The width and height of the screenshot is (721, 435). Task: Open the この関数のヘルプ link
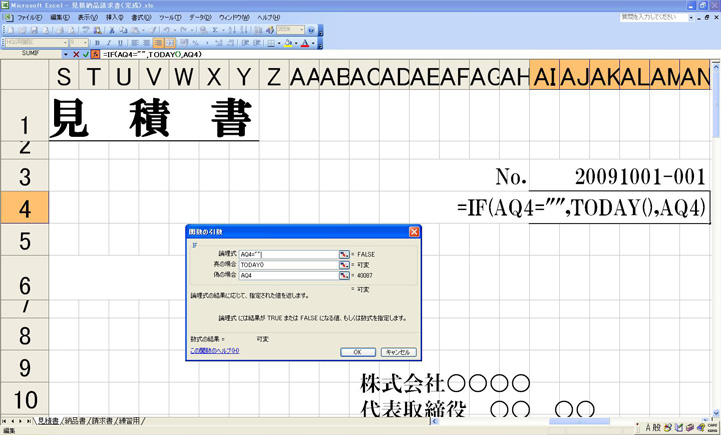(x=215, y=351)
